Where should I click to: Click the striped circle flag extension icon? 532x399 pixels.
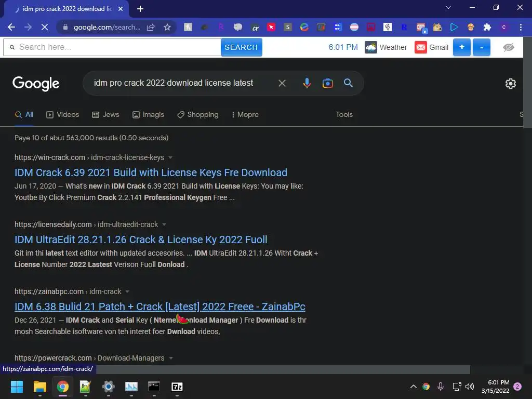pyautogui.click(x=354, y=27)
